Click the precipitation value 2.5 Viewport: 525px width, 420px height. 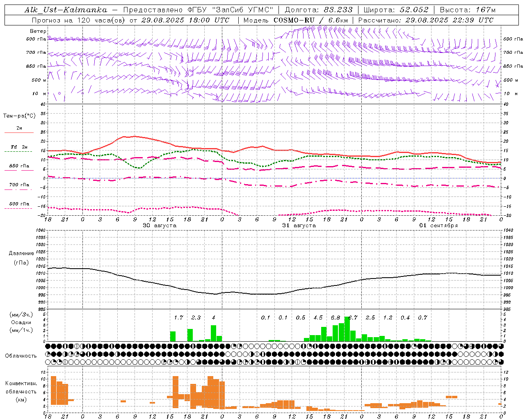[x=370, y=317]
